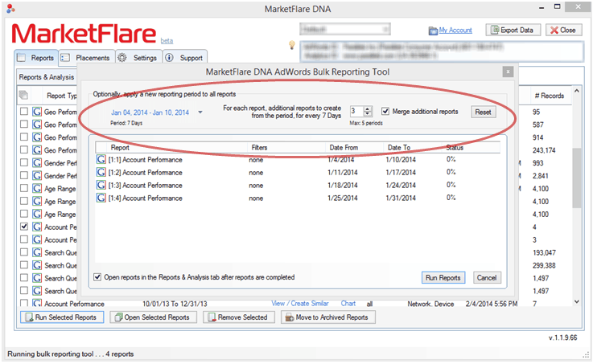Screen dimensions: 593x364
Task: Open the Settings tab
Action: 138,58
